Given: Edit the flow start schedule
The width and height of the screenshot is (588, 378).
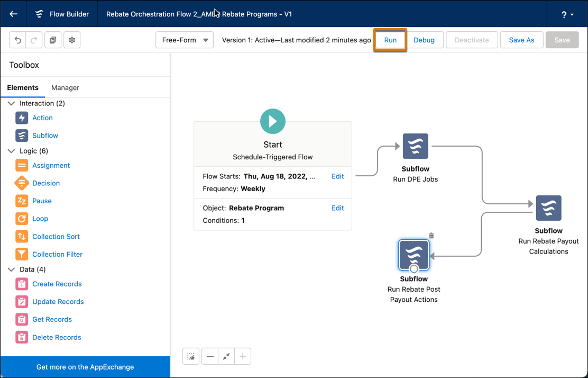Looking at the screenshot, I should click(x=337, y=176).
